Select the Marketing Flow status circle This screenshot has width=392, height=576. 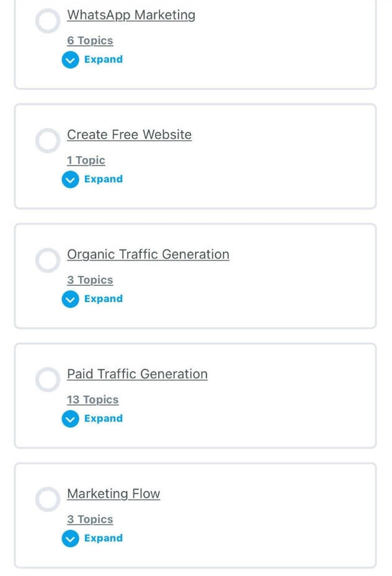(x=48, y=500)
